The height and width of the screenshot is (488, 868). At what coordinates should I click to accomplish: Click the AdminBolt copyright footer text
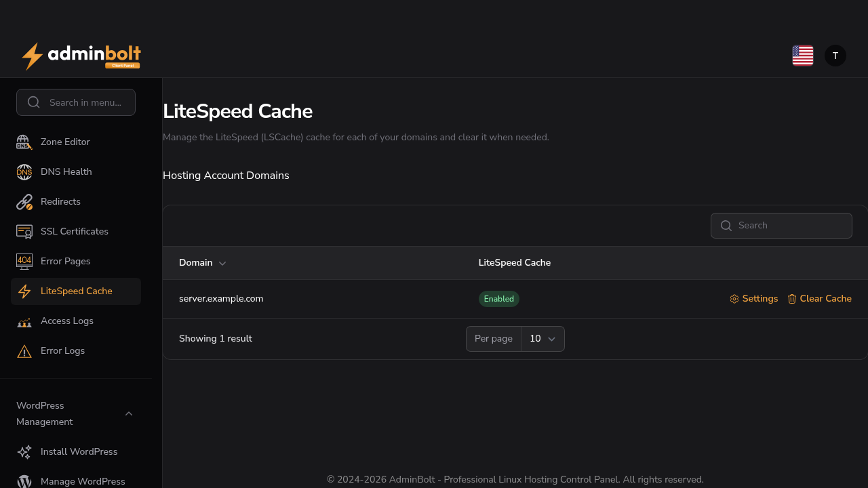tap(515, 479)
